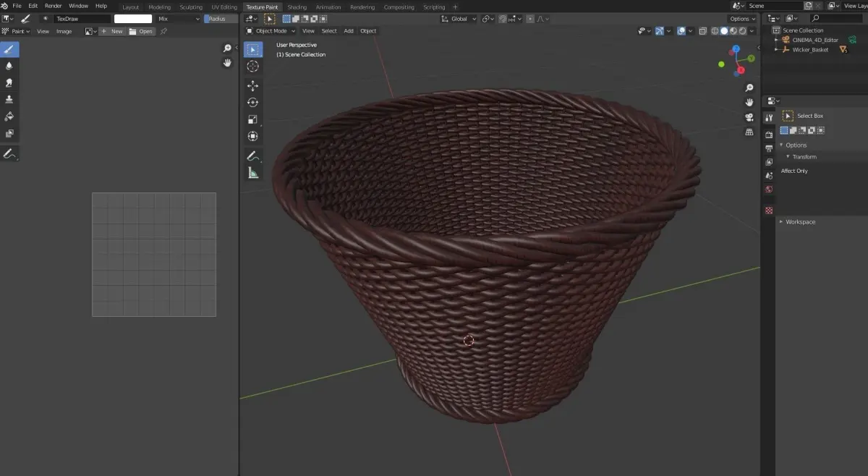The image size is (868, 476).
Task: Switch to the UV Editing workspace tab
Action: (x=224, y=7)
